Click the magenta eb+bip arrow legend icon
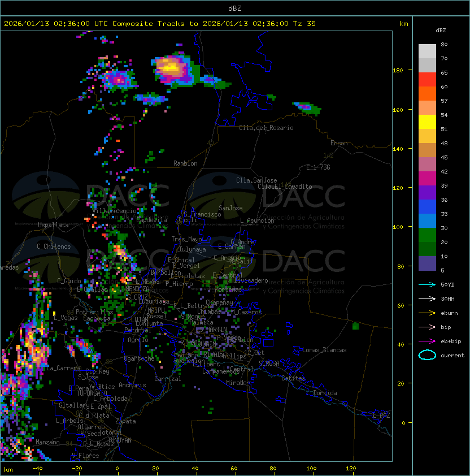 (427, 341)
